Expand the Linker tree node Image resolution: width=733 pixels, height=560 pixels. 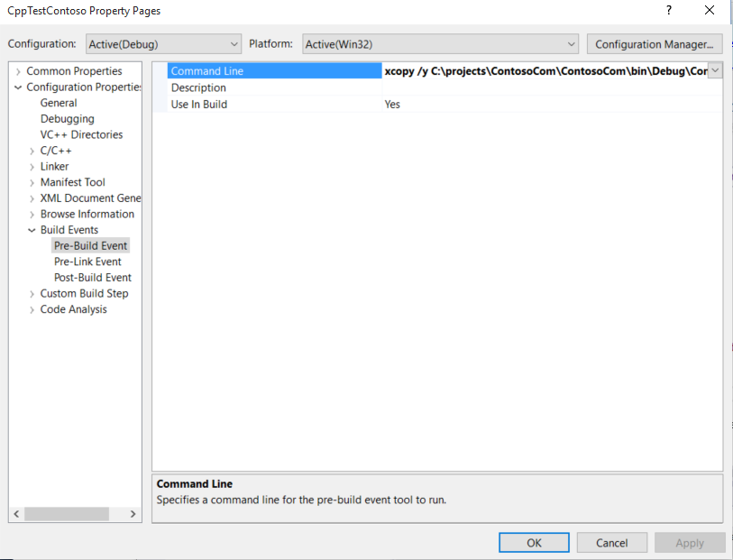pyautogui.click(x=32, y=167)
